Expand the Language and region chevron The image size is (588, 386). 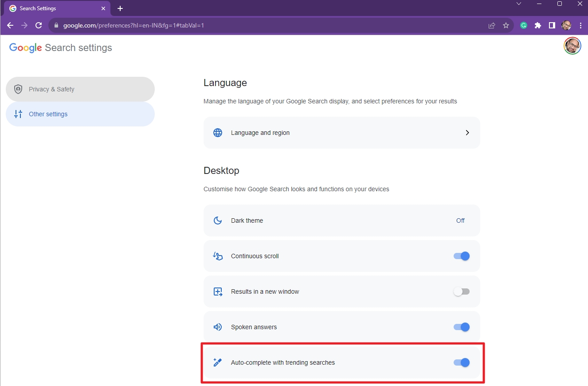[x=467, y=132]
